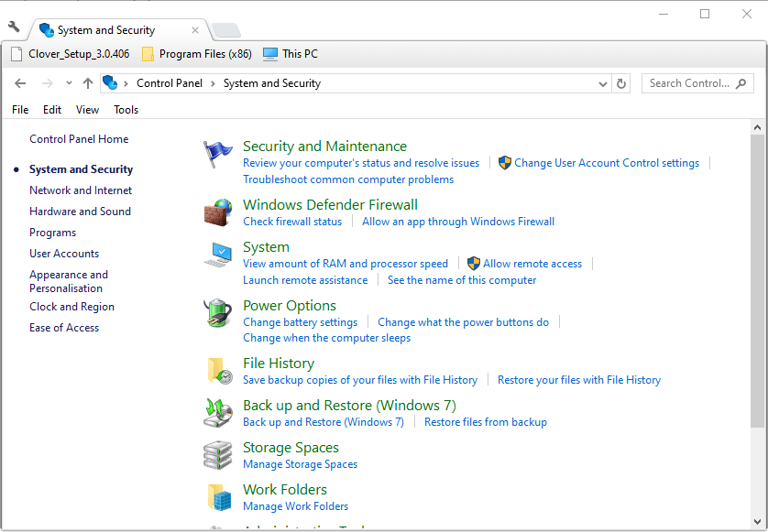Viewport: 768px width, 532px height.
Task: Click the shield icon beside Allow remote access
Action: (474, 264)
